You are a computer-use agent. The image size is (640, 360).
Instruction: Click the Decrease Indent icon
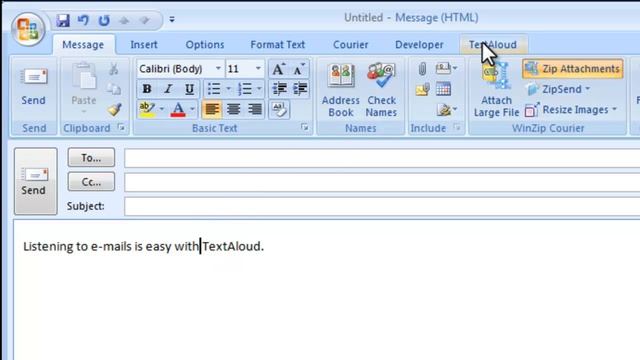280,89
